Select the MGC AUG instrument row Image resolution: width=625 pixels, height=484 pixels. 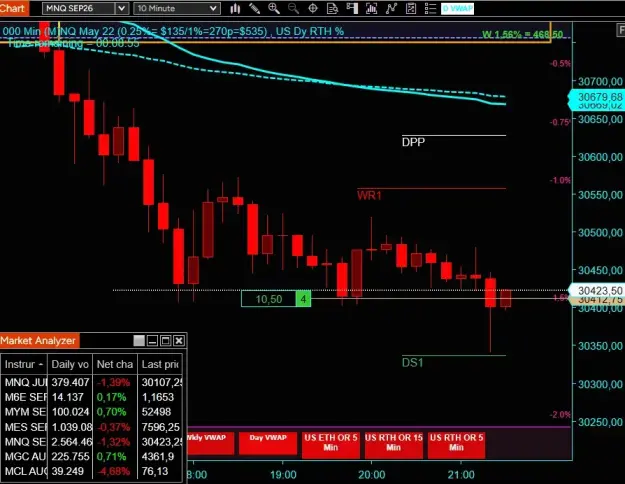(92, 456)
